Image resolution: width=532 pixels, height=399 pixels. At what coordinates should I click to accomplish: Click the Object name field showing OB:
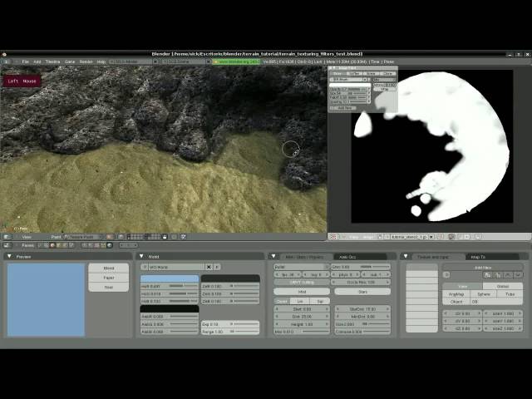point(496,302)
